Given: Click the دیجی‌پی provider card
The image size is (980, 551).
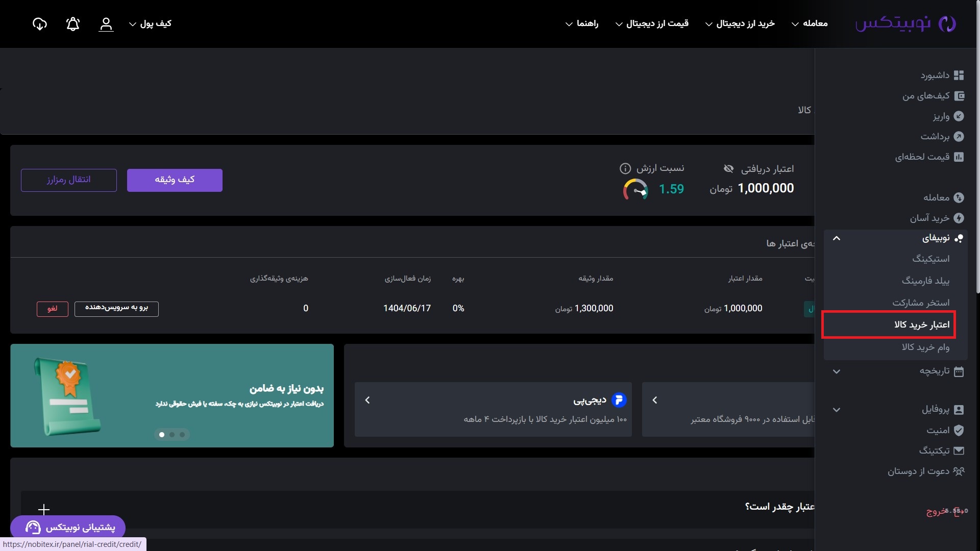Looking at the screenshot, I should 493,409.
